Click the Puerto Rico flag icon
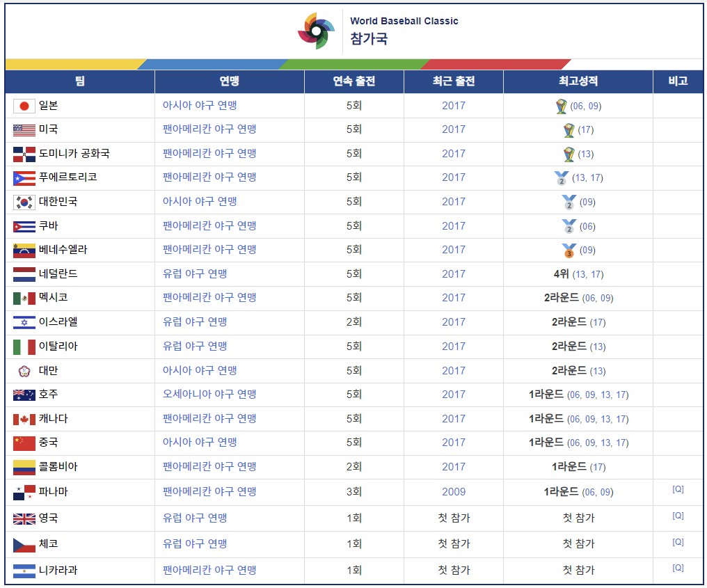The image size is (707, 588). click(x=24, y=178)
